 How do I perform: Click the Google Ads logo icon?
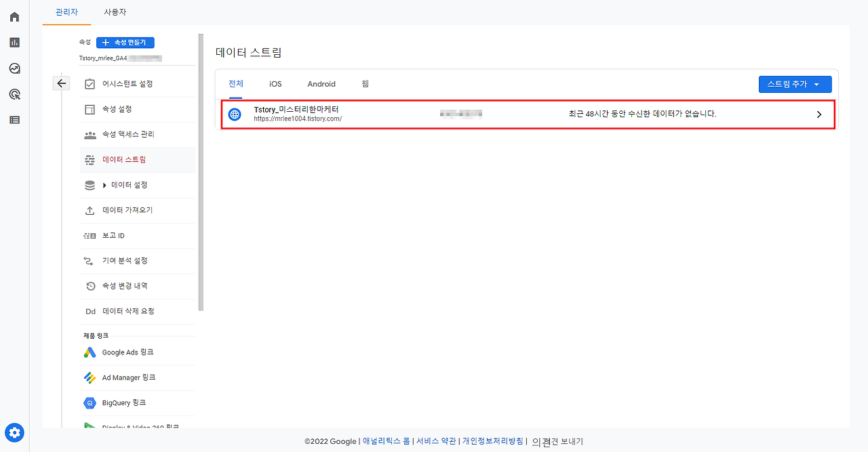coord(90,352)
